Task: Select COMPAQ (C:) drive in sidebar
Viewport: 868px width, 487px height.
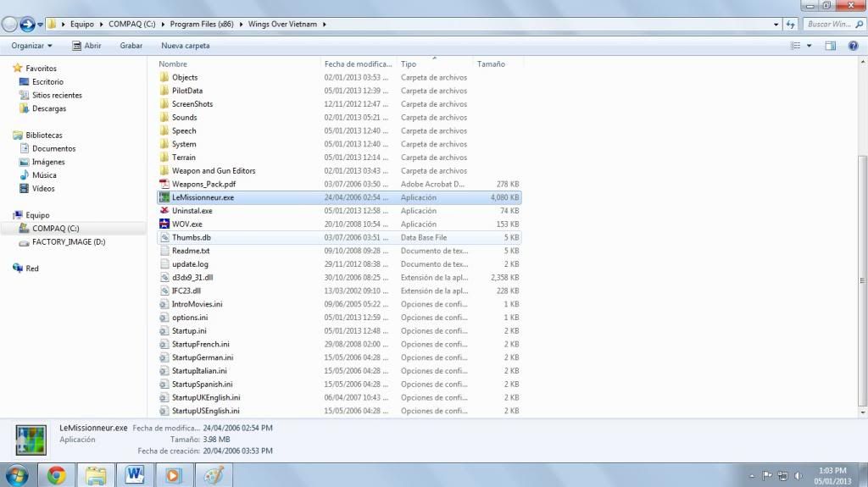Action: tap(55, 228)
